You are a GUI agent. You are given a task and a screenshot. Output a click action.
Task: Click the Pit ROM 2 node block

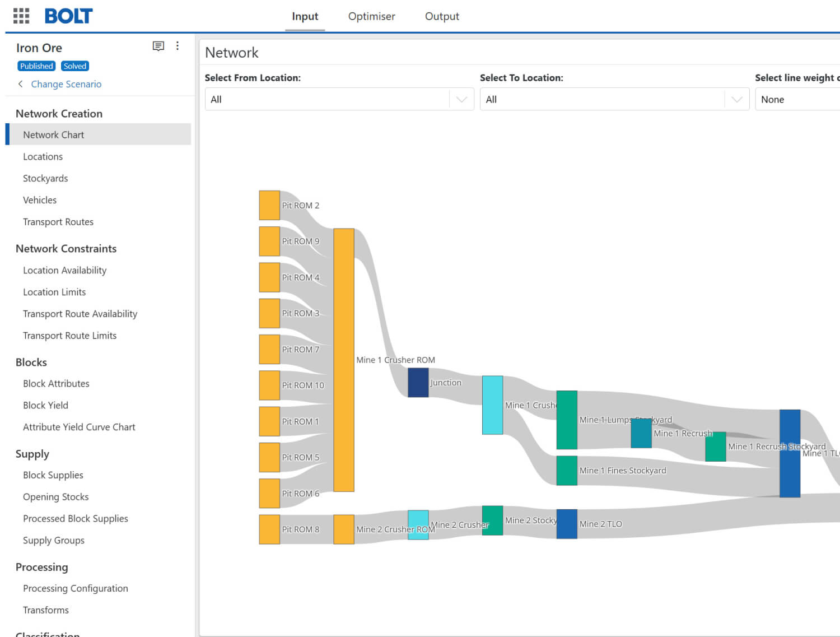(269, 205)
